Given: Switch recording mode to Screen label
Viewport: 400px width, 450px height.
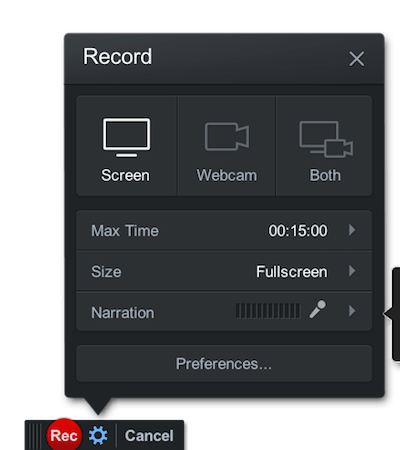Looking at the screenshot, I should pos(125,175).
